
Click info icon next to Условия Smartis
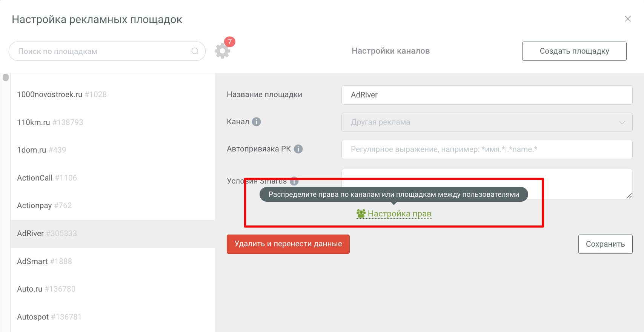click(295, 181)
